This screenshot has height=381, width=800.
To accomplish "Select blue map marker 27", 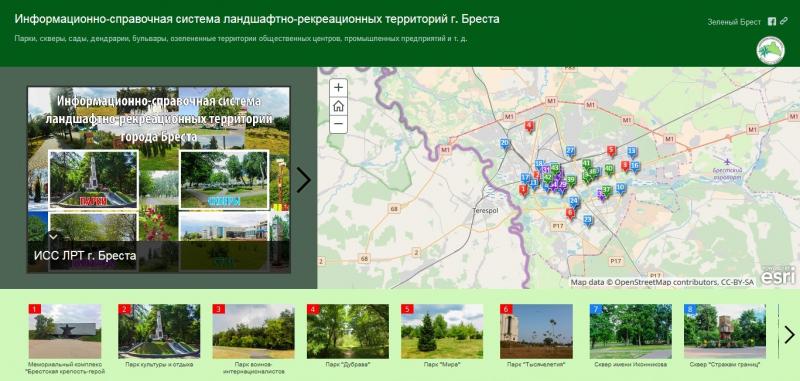I will click(570, 151).
